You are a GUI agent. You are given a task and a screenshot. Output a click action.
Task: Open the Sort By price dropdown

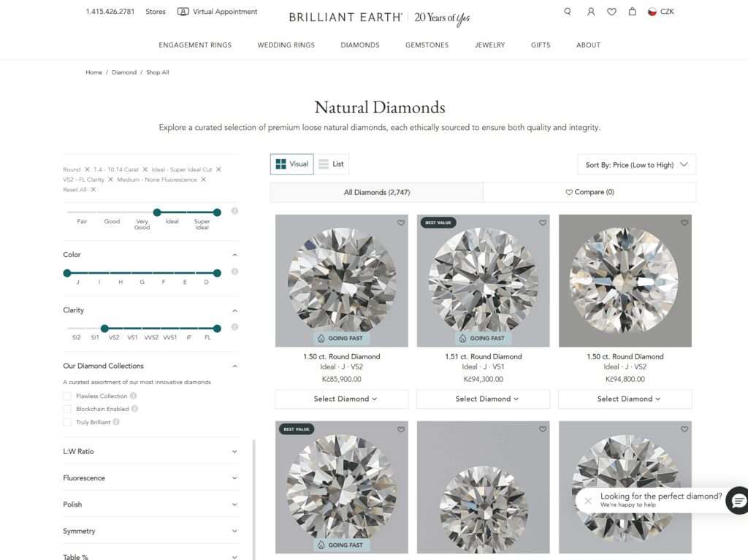636,164
